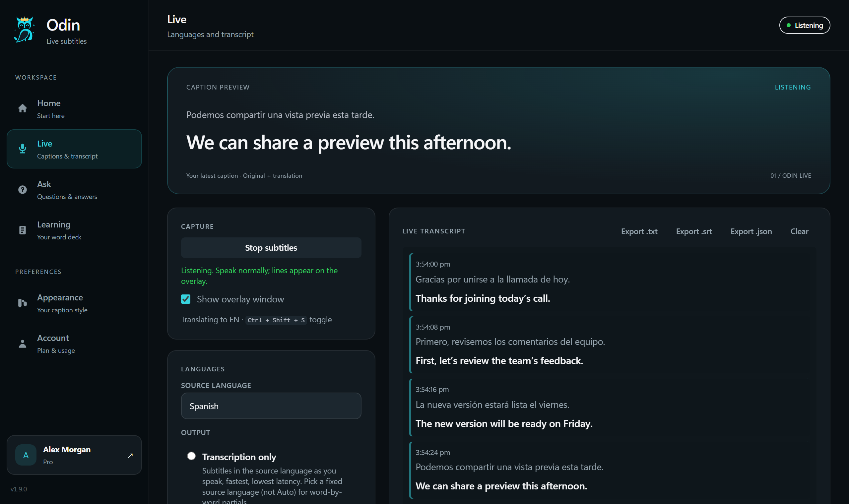Export transcript as .txt

[x=639, y=231]
